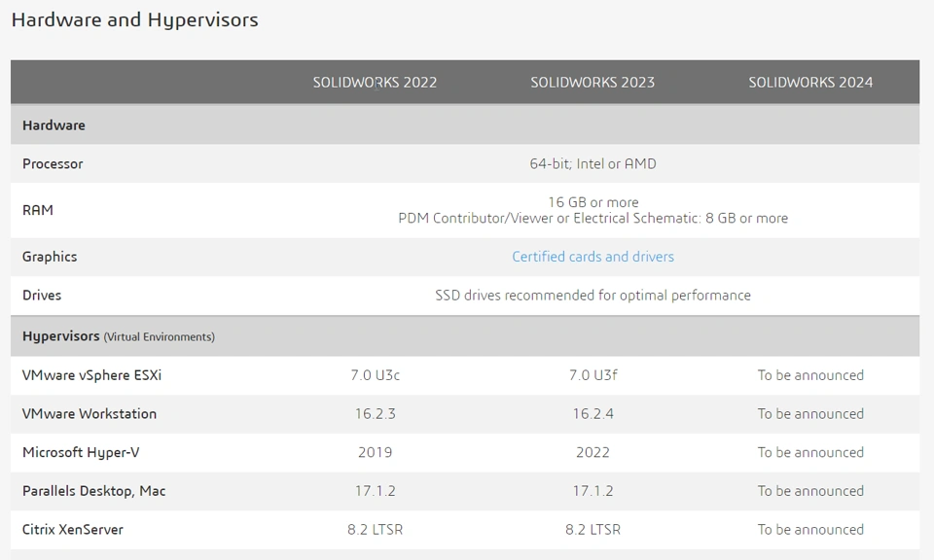Select the '7.0 U3f' ESXi version
This screenshot has height=560, width=934.
[x=593, y=375]
